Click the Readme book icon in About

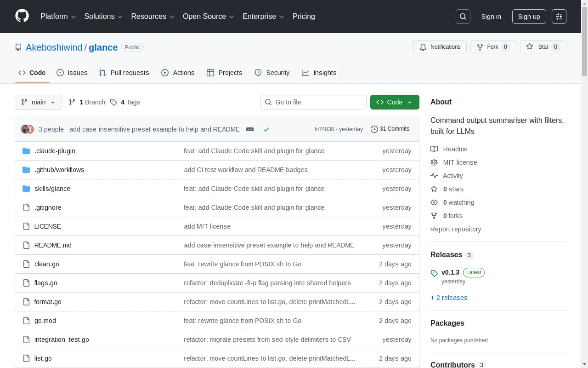[x=434, y=149]
